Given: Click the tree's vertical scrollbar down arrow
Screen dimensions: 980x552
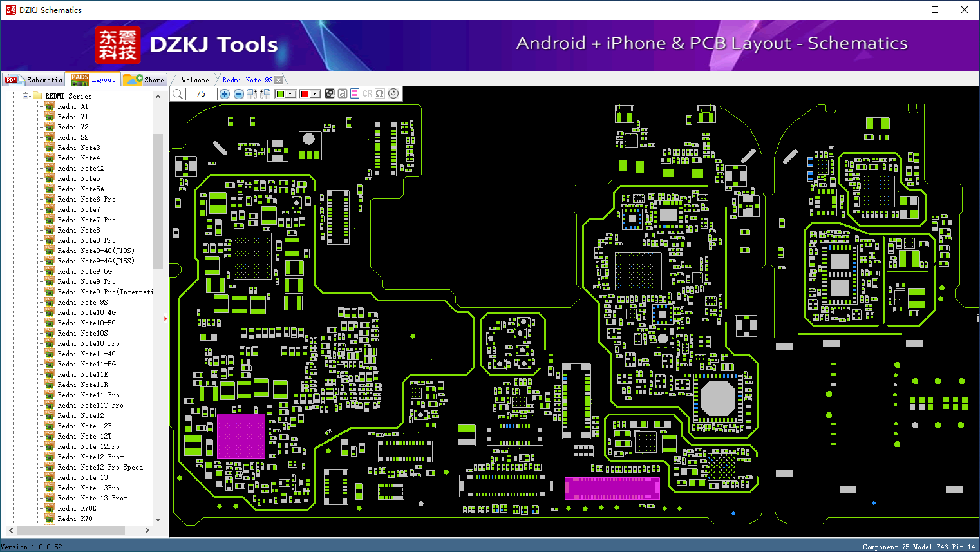Looking at the screenshot, I should pos(158,519).
